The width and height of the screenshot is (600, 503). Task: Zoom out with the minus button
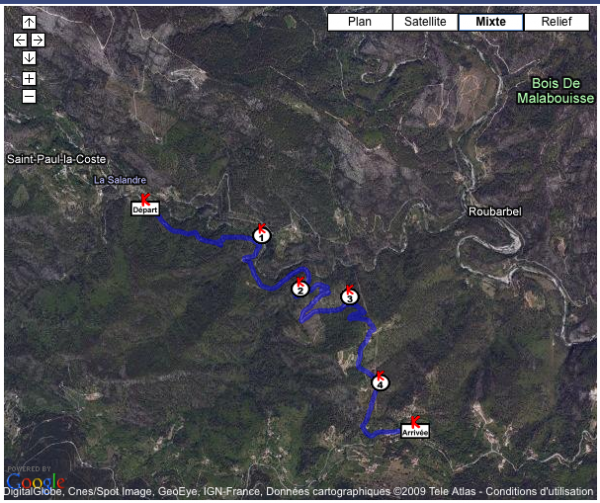point(29,96)
